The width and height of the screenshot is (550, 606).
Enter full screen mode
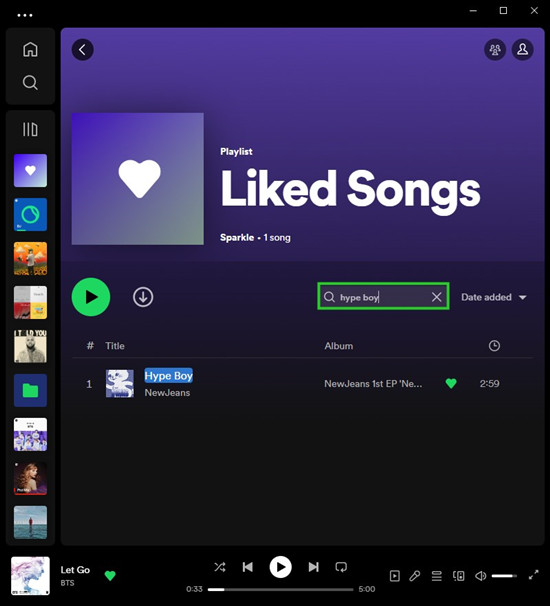click(533, 575)
